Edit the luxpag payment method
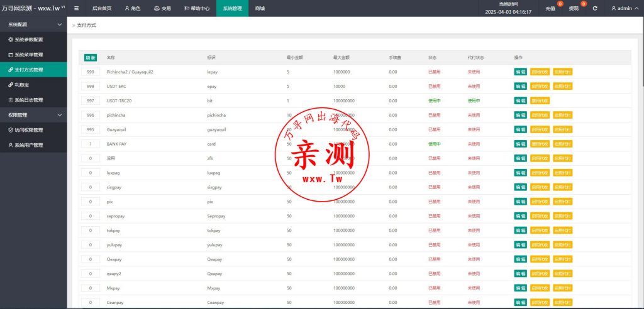Viewport: 644px width, 309px height. point(520,173)
